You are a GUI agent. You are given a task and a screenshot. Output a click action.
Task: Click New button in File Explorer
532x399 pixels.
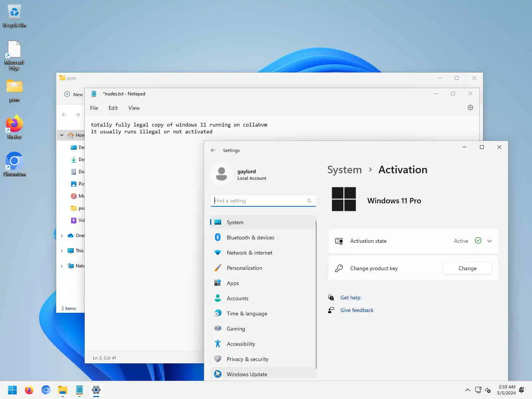pos(73,94)
